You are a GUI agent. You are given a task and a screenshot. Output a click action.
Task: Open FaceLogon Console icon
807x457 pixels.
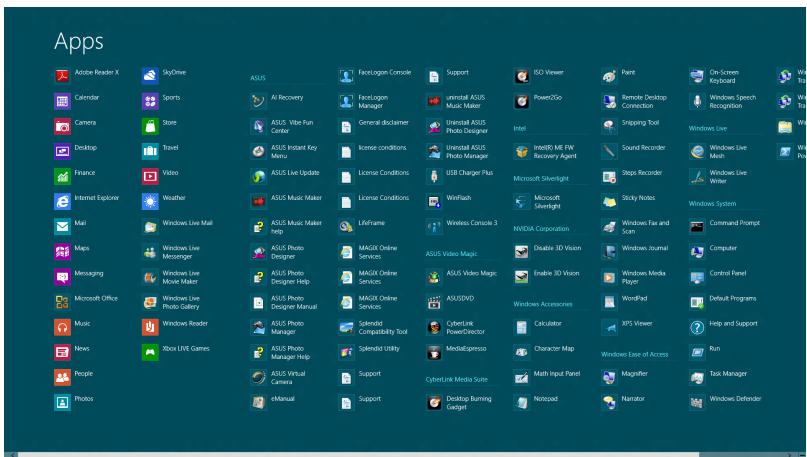click(346, 76)
